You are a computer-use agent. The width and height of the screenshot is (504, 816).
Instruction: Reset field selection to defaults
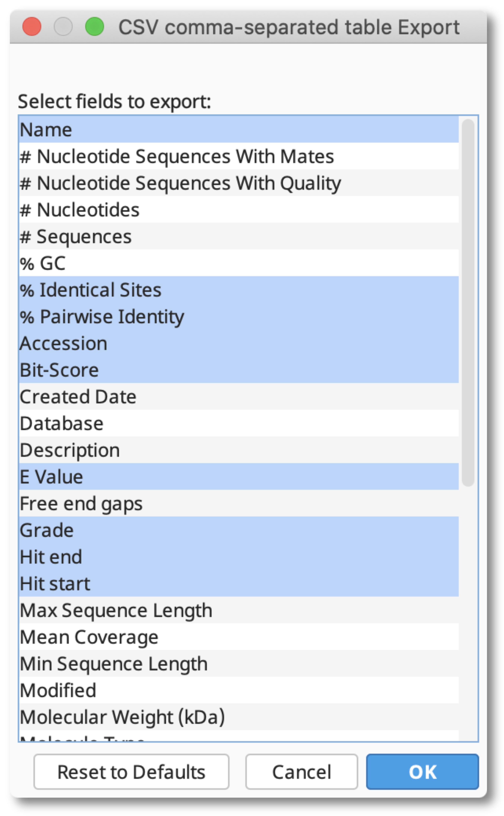pyautogui.click(x=131, y=772)
